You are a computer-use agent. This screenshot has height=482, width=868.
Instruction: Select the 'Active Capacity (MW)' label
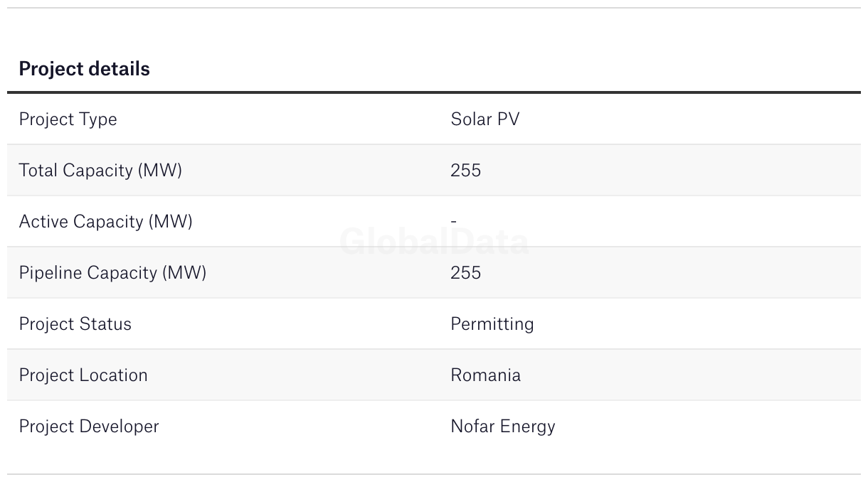click(x=105, y=222)
